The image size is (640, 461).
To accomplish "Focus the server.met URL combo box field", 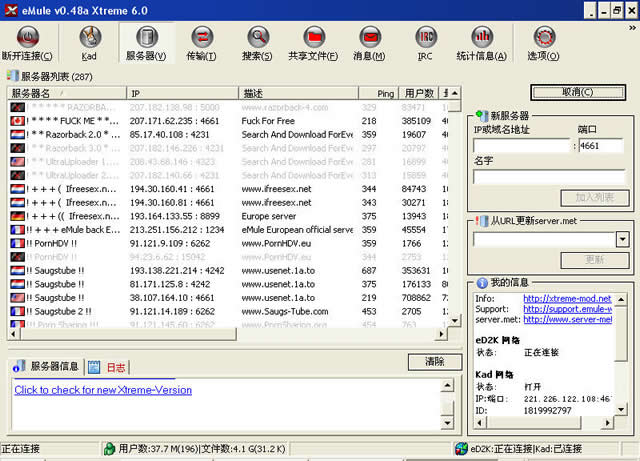I will [544, 239].
